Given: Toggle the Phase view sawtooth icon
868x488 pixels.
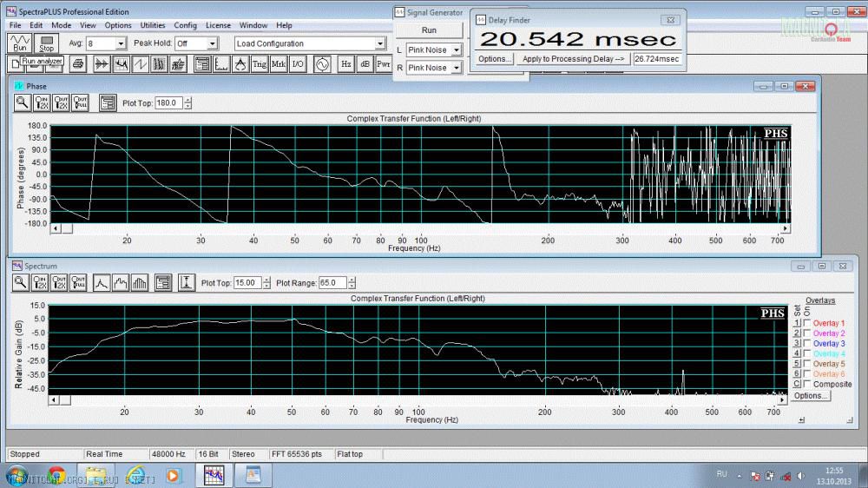Looking at the screenshot, I should click(140, 64).
